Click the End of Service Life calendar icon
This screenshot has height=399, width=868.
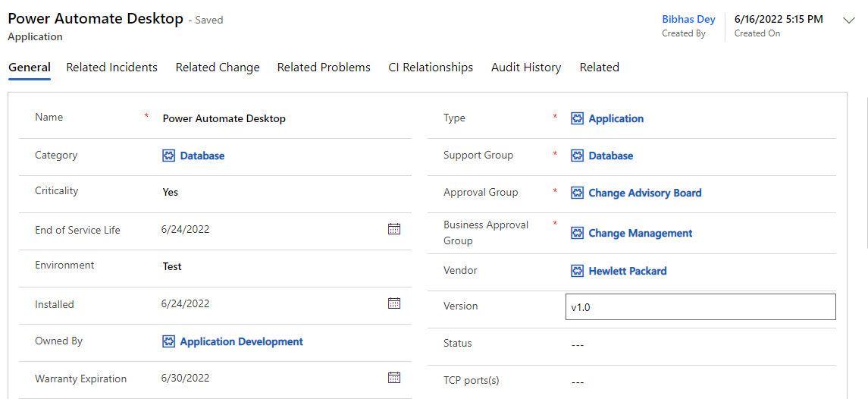click(x=394, y=229)
